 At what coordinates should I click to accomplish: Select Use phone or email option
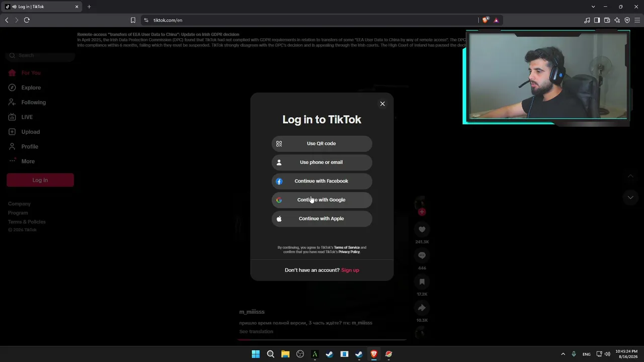[322, 162]
